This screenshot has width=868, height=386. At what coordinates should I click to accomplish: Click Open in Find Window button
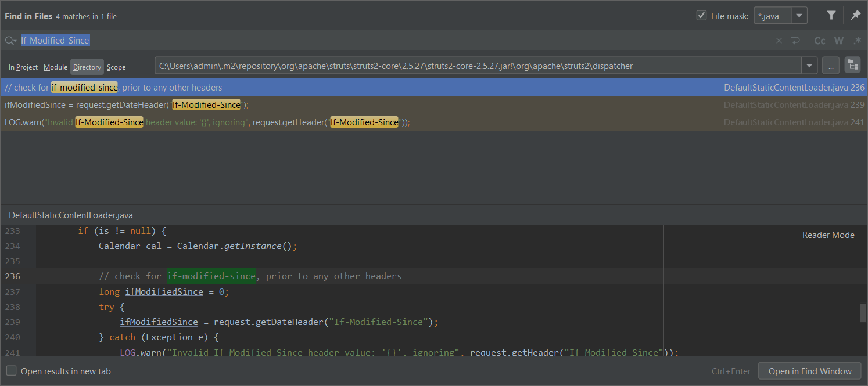(810, 371)
